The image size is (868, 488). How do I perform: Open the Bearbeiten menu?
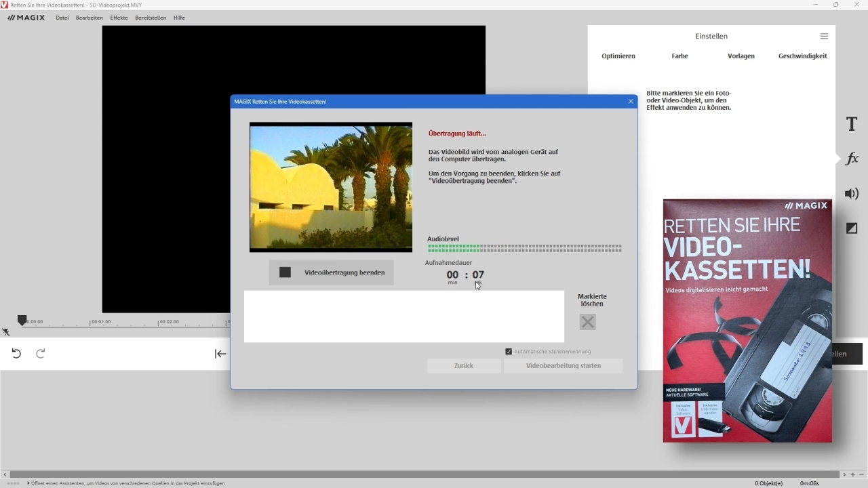coord(90,18)
